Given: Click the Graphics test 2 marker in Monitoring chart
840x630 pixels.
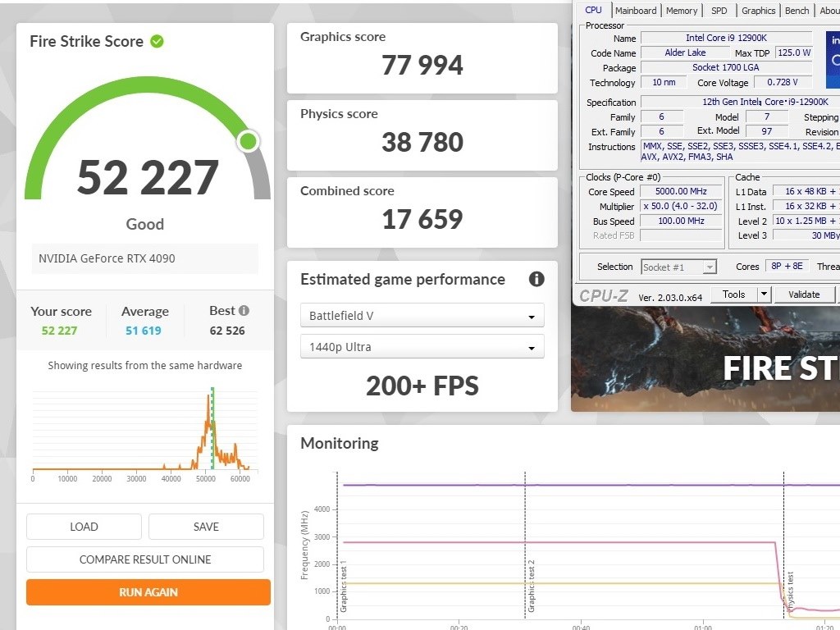Looking at the screenshot, I should (x=531, y=586).
